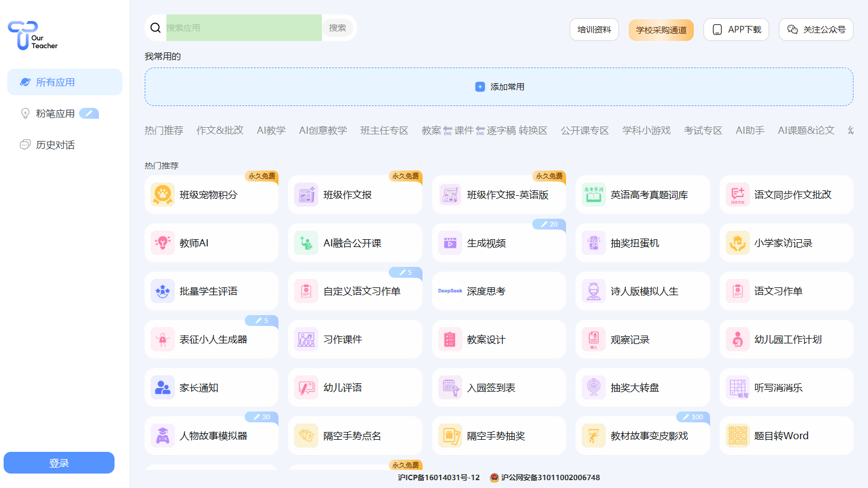Click the 生成视频 video icon

pyautogui.click(x=450, y=243)
